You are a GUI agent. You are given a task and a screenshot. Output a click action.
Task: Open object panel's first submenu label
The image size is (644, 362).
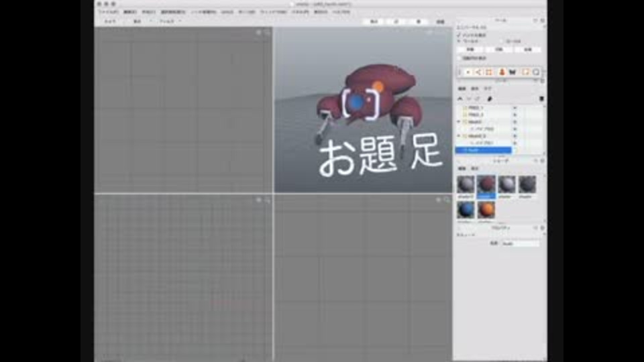point(462,88)
